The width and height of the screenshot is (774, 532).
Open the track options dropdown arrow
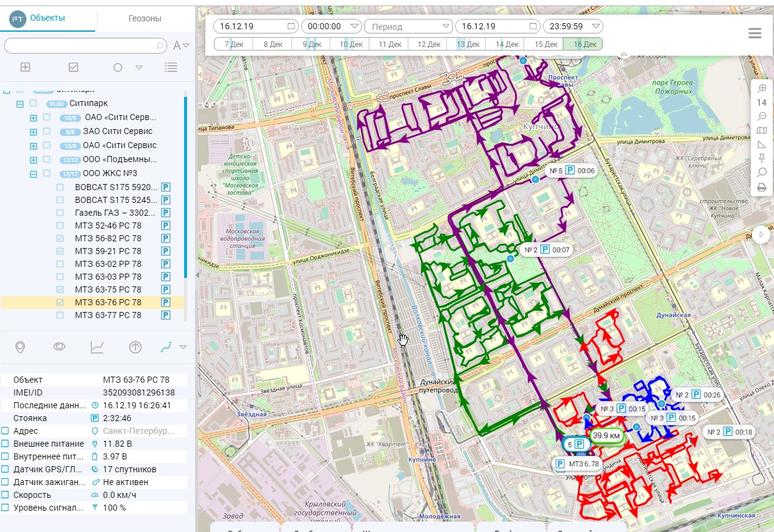[x=182, y=347]
